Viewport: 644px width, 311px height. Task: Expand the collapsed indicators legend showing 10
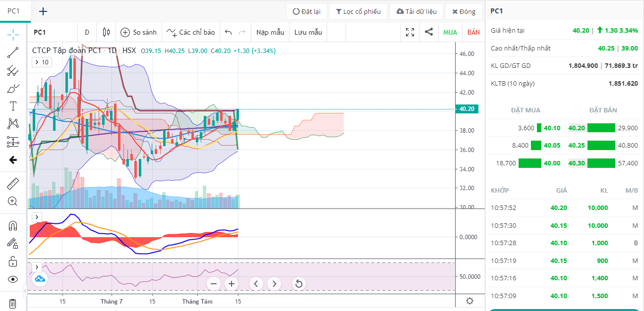pyautogui.click(x=42, y=62)
